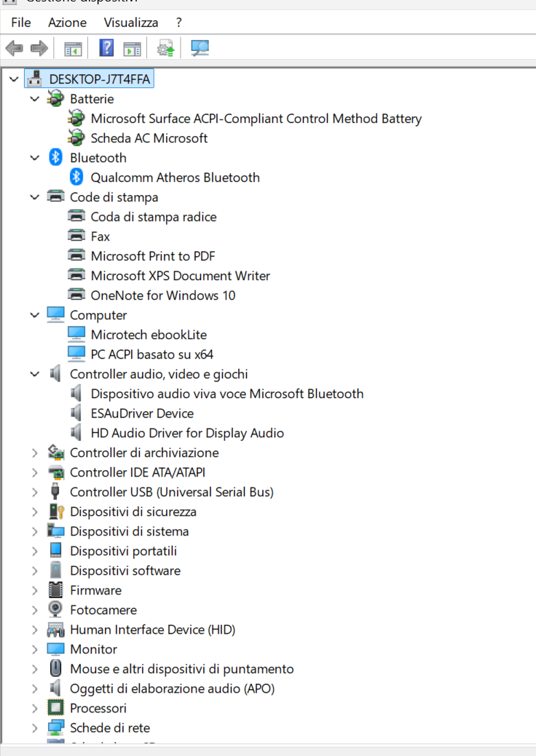Click the Batterie category battery icon

[55, 98]
